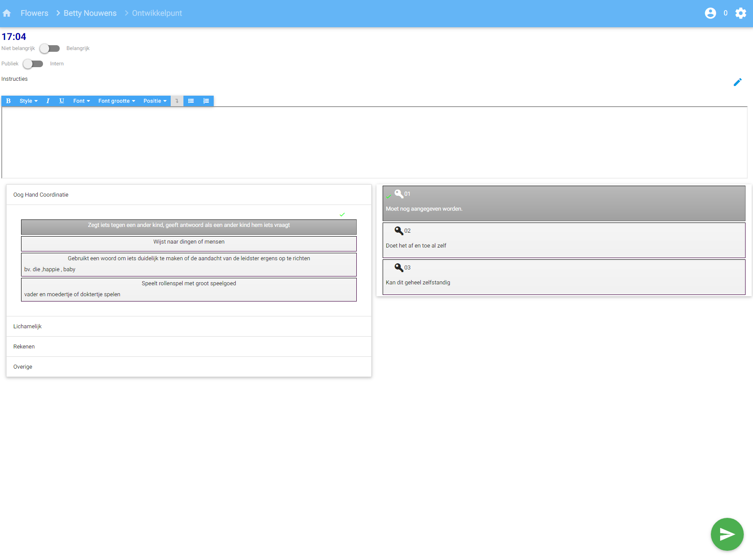Toggle italic formatting
The image size is (753, 560).
click(48, 101)
